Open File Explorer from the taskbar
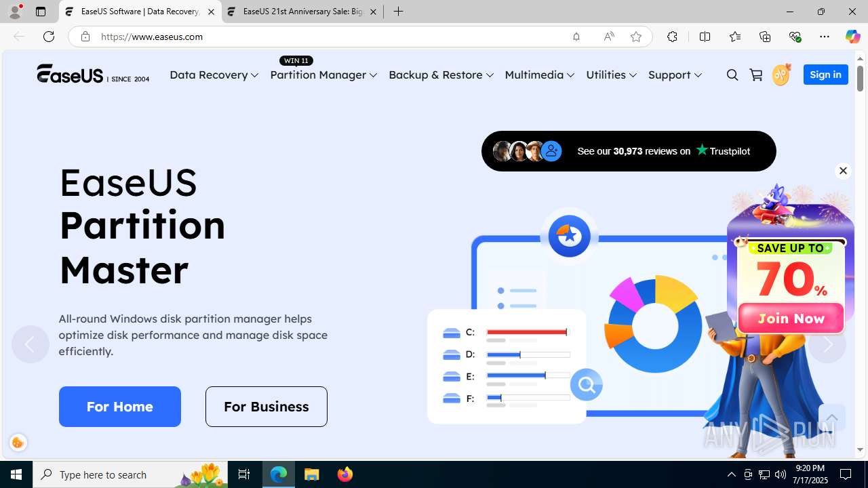This screenshot has width=868, height=488. [x=312, y=474]
